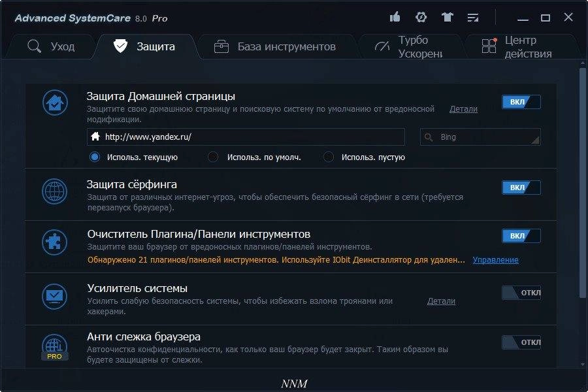This screenshot has width=588, height=392.
Task: Click the Защита сёрфинга heading
Action: 131,184
